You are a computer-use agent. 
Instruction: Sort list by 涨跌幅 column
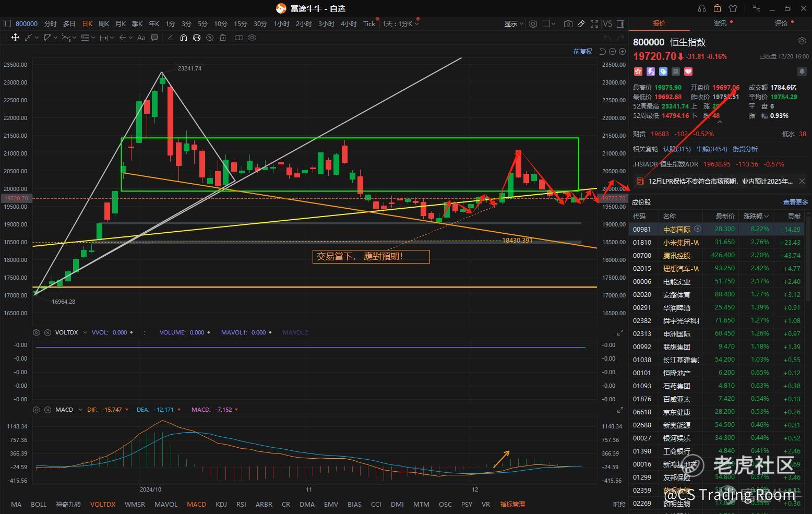click(x=756, y=216)
